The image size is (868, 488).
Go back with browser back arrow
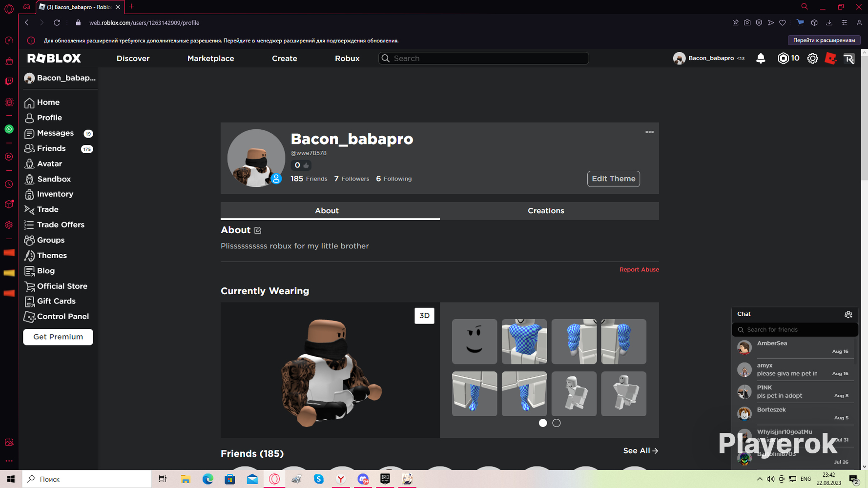click(27, 22)
